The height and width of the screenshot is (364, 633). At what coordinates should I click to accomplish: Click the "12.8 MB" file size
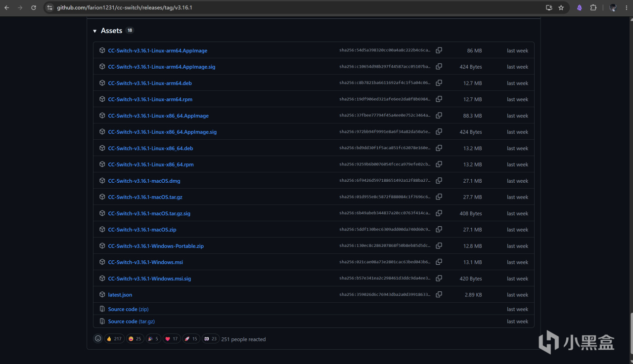click(473, 246)
